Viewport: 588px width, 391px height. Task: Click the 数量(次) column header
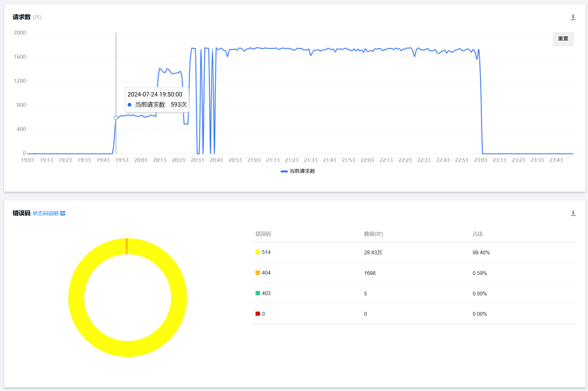point(373,234)
